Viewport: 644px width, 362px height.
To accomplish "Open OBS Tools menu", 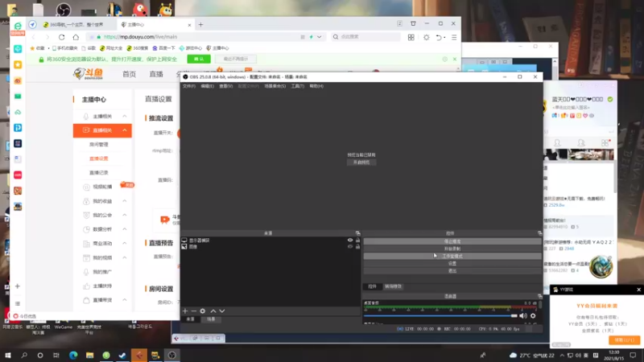I will pyautogui.click(x=297, y=86).
